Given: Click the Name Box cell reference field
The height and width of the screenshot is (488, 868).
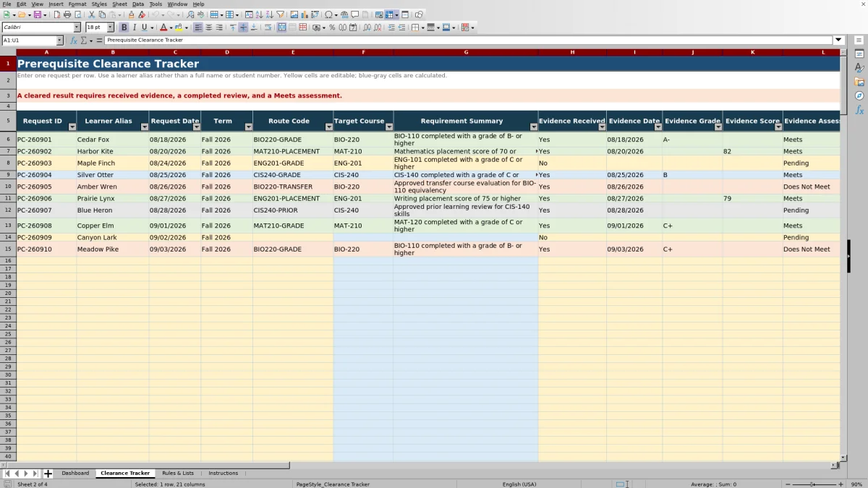Looking at the screenshot, I should 29,40.
